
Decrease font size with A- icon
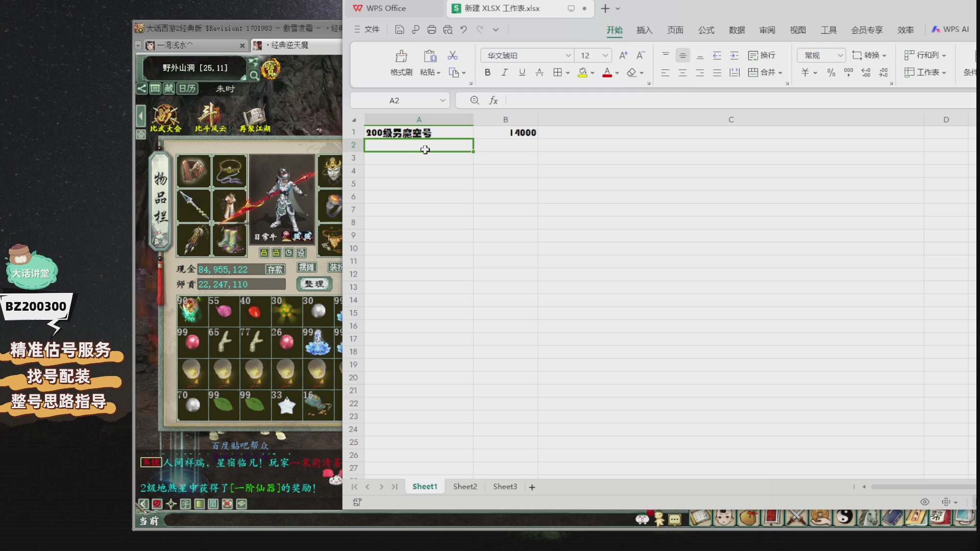[x=641, y=55]
